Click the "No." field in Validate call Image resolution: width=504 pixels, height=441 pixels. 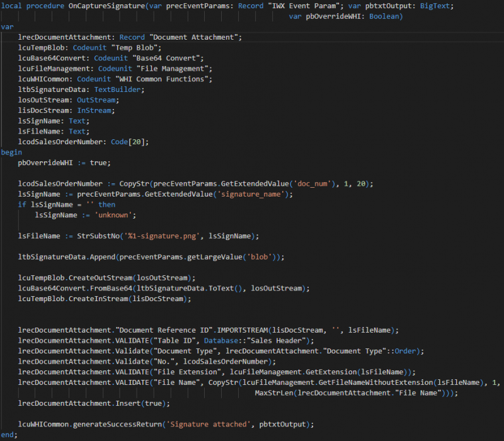[x=166, y=362]
